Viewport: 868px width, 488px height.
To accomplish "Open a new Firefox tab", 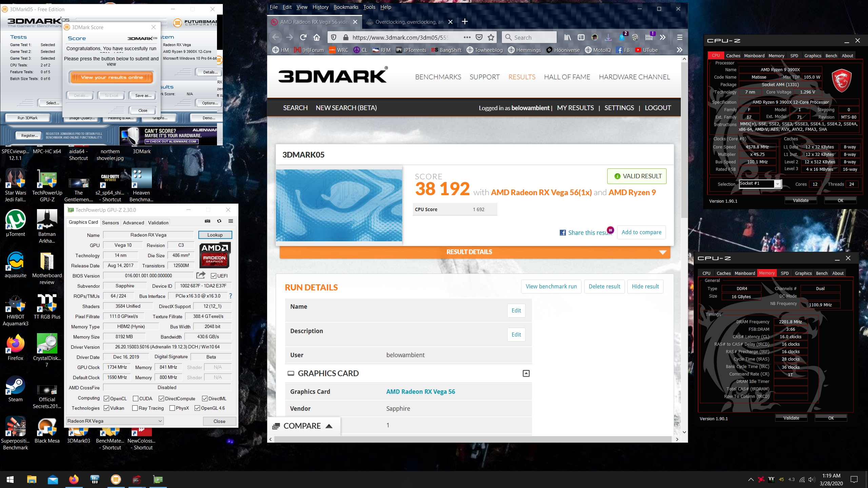I will pyautogui.click(x=465, y=22).
